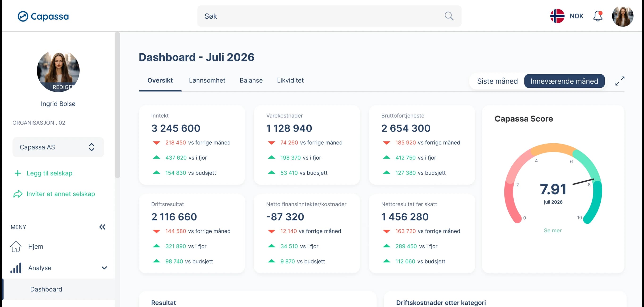Image resolution: width=644 pixels, height=307 pixels.
Task: Click the Inntekt value 3 245 600
Action: [x=176, y=128]
